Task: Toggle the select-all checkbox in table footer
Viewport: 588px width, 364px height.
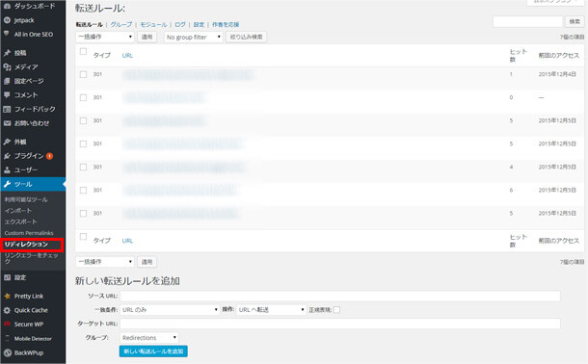Action: 83,236
